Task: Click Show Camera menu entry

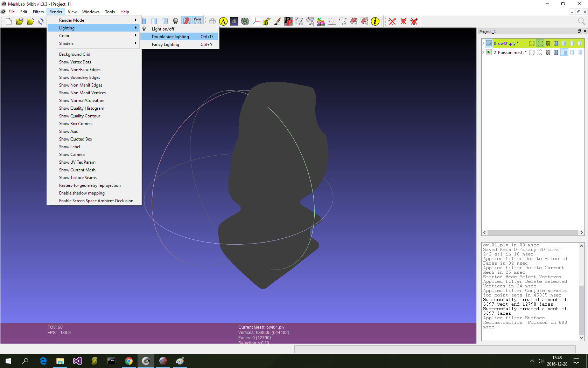Action: point(94,155)
